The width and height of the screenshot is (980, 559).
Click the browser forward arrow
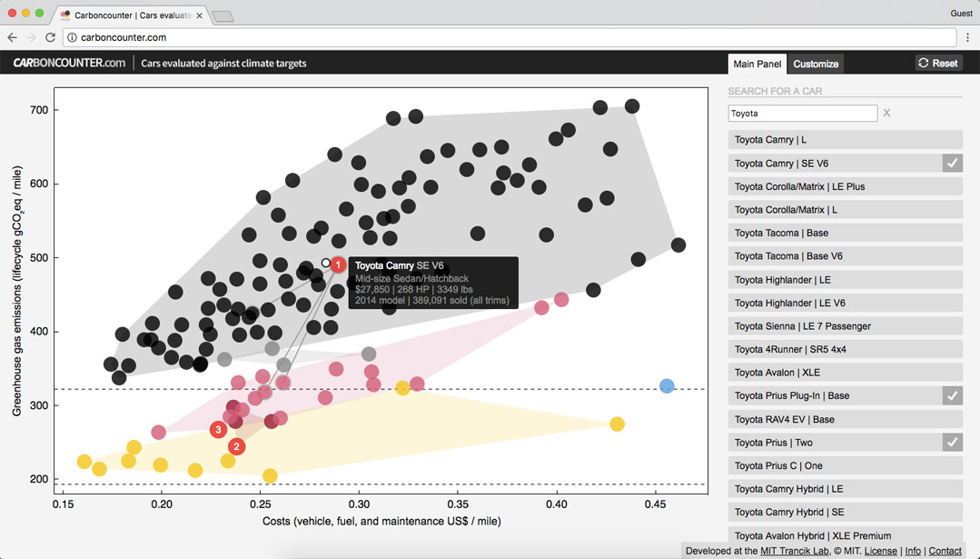pyautogui.click(x=31, y=37)
